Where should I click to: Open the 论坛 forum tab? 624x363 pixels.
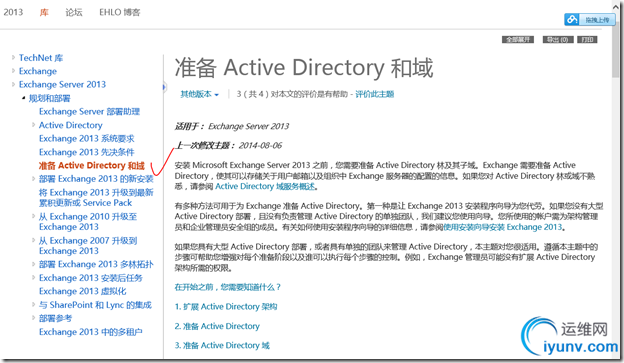pos(74,12)
